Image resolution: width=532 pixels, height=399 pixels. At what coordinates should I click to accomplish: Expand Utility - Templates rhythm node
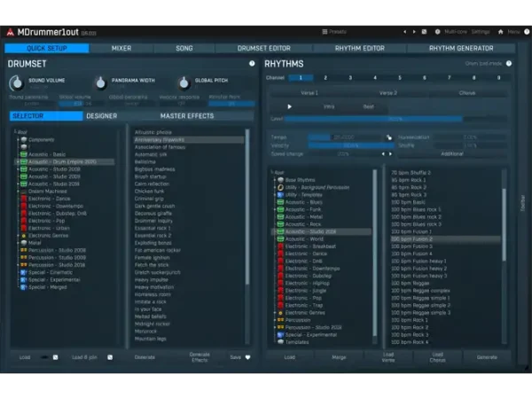point(275,195)
